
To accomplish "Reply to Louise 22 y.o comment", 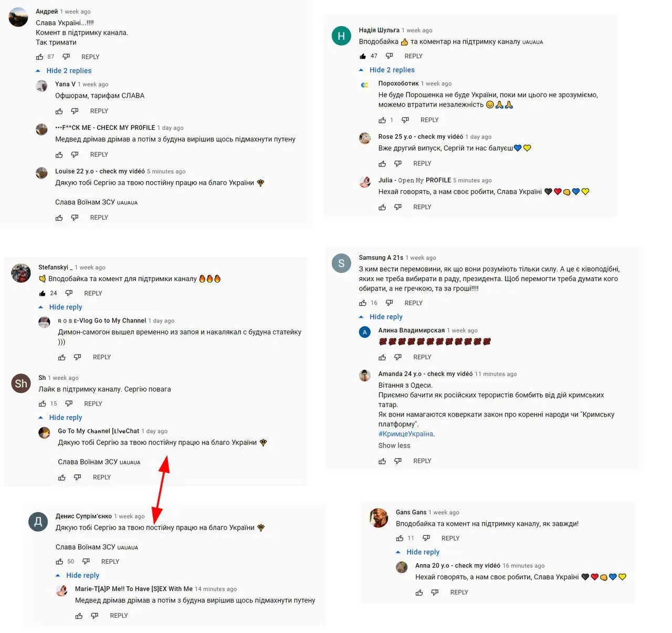I will (99, 217).
